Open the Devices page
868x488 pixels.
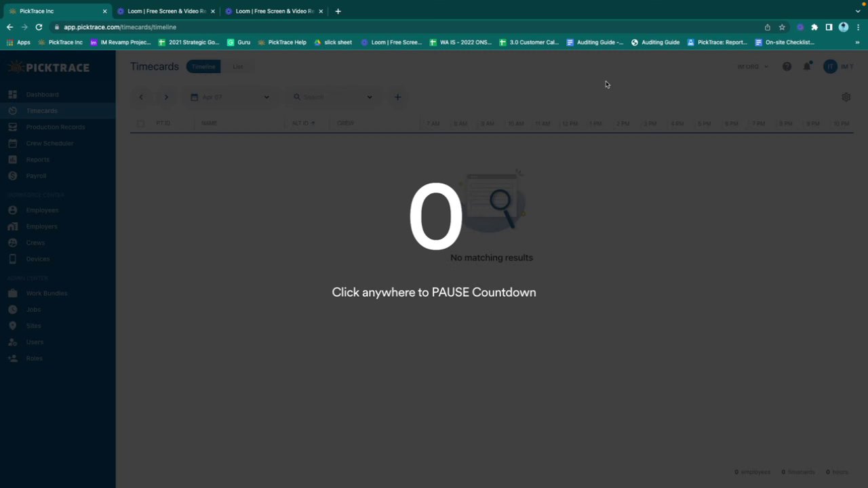point(38,259)
